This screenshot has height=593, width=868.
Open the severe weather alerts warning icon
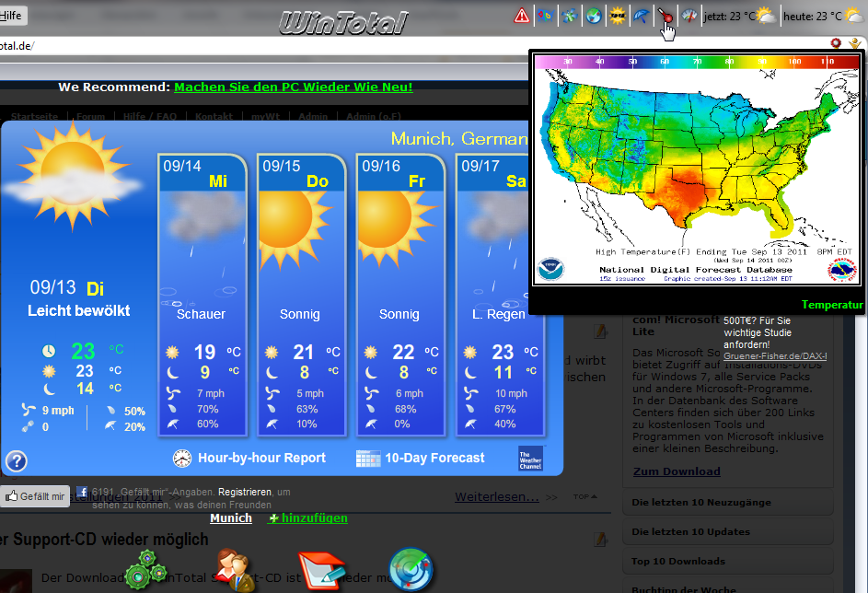tap(522, 16)
